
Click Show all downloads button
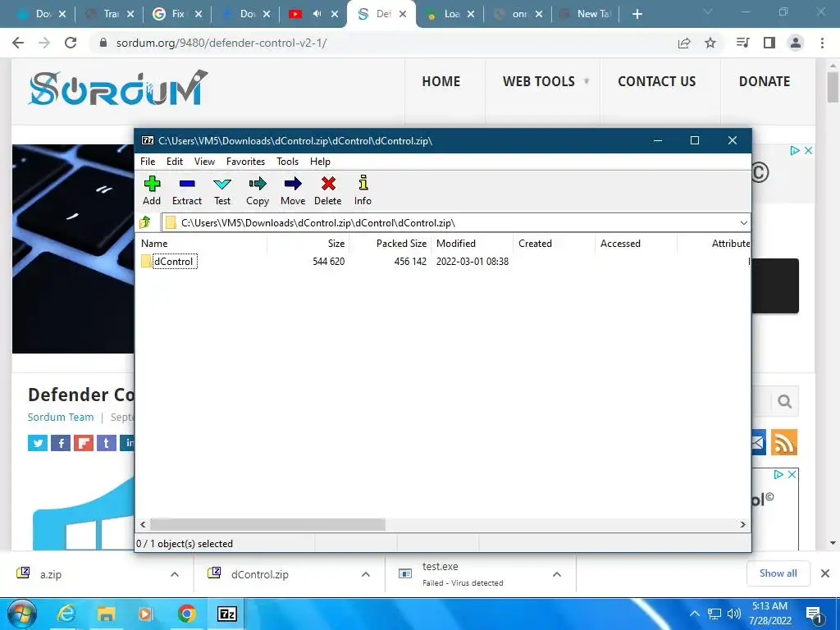coord(778,573)
